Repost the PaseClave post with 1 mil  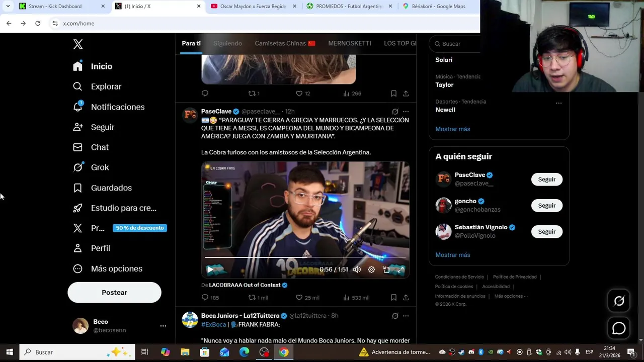click(258, 298)
